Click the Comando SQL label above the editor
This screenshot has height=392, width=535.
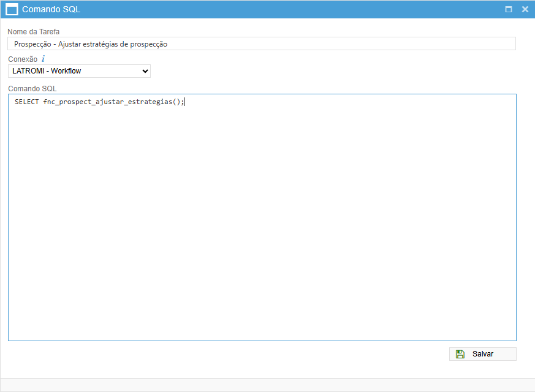32,89
